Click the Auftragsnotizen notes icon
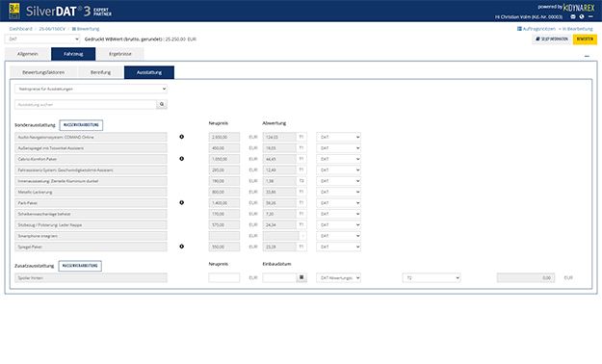The height and width of the screenshot is (364, 602). tap(519, 29)
